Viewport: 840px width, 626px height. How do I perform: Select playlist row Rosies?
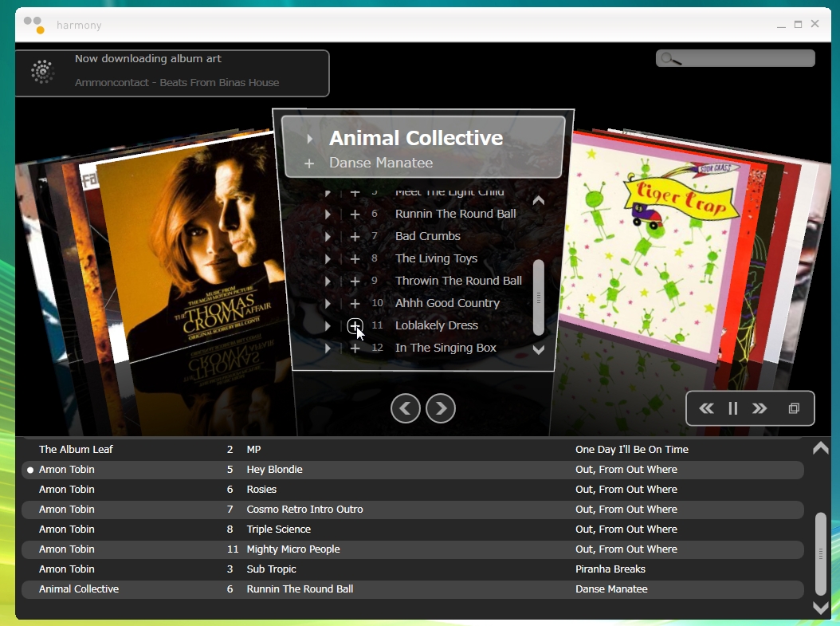413,490
